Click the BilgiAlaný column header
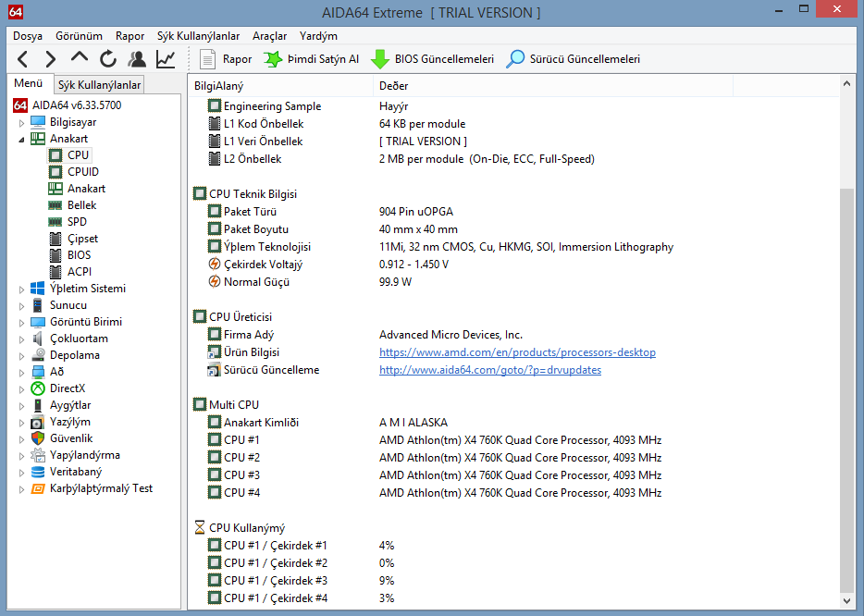The height and width of the screenshot is (616, 864). (x=280, y=86)
